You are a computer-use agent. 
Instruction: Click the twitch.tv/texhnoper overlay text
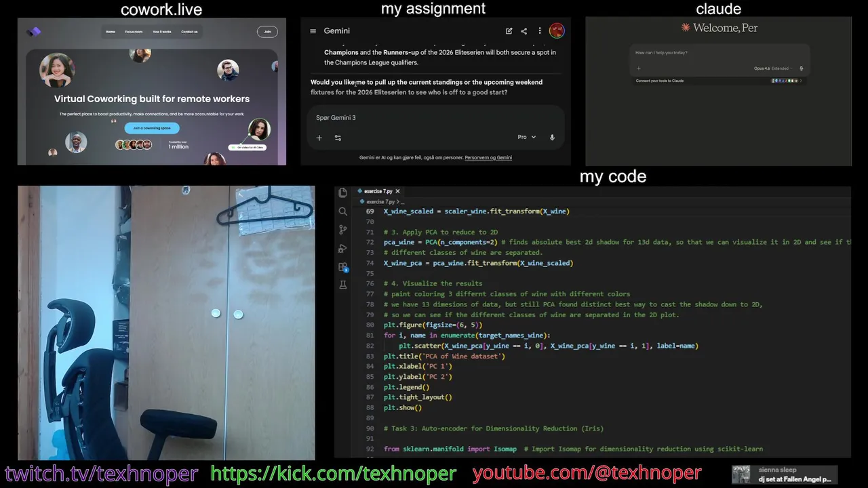pyautogui.click(x=102, y=473)
